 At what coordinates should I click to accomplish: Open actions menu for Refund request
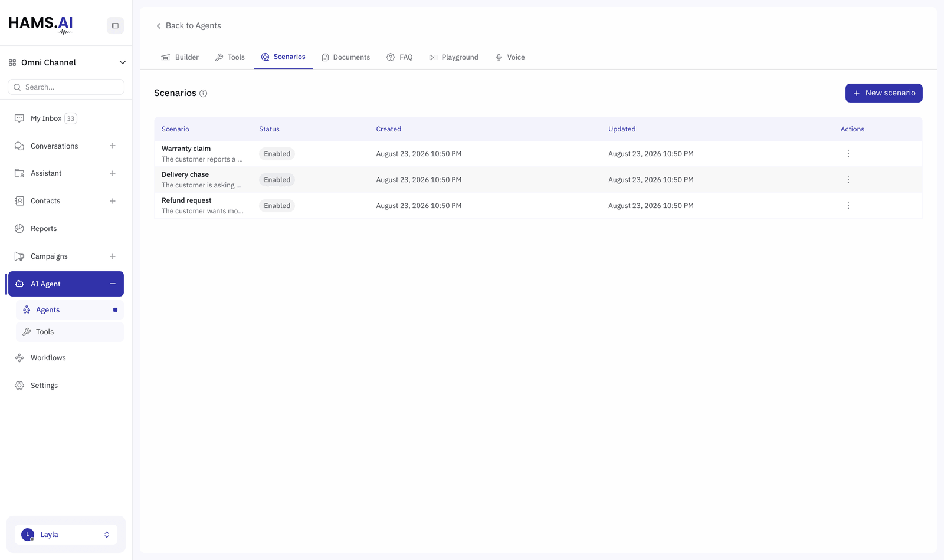[848, 205]
